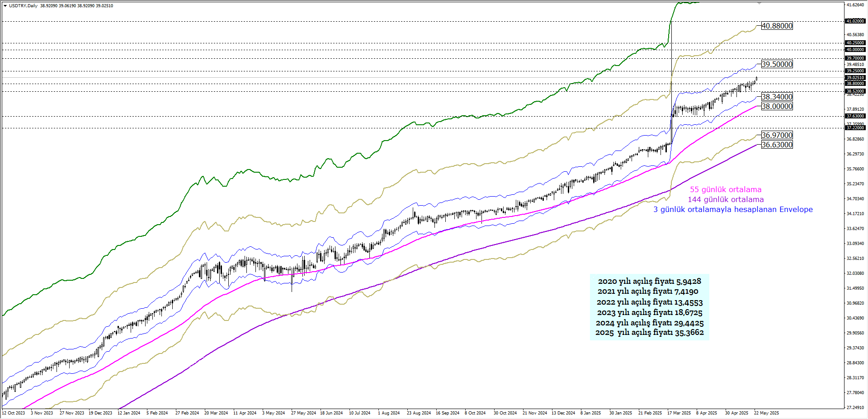Click the '3 günlük ortalamayla hesaplanan Envelope' label
The width and height of the screenshot is (868, 419).
733,210
